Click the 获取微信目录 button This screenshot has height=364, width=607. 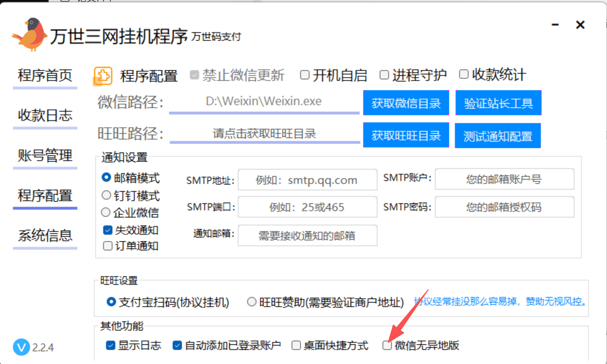point(406,103)
